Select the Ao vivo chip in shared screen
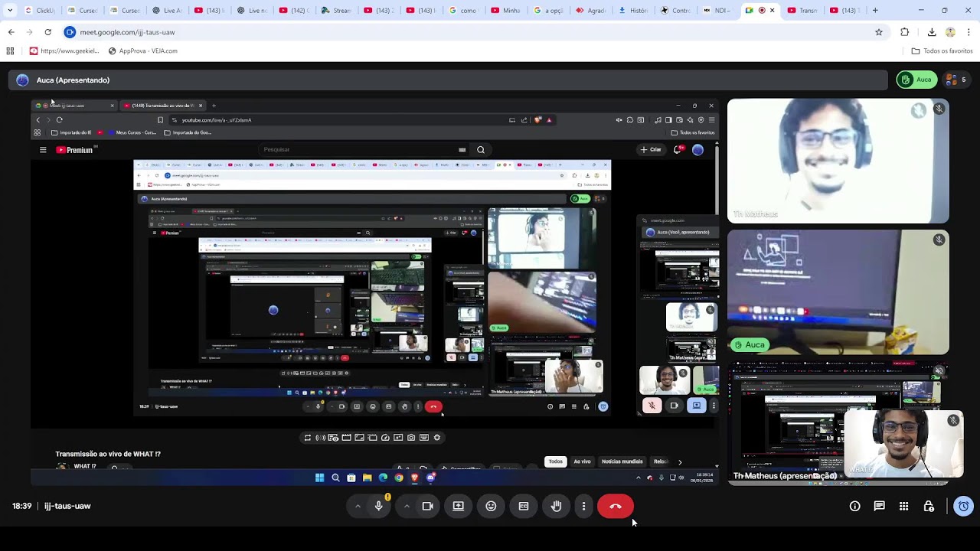 point(583,461)
